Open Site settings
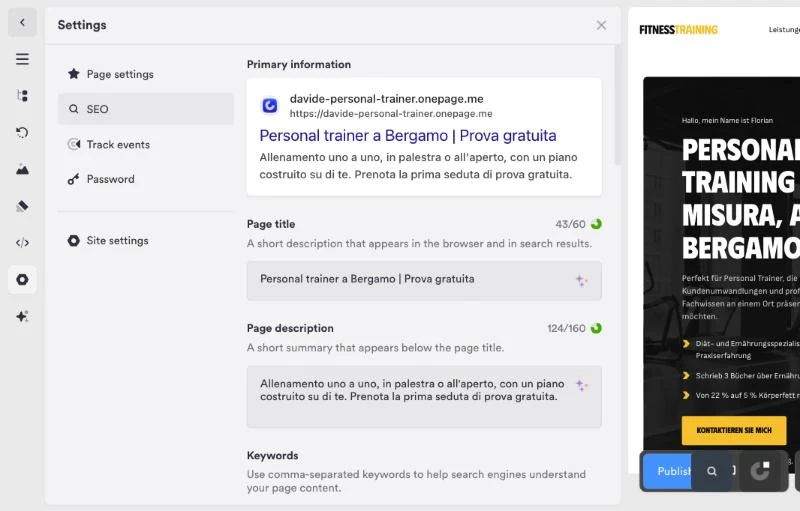The width and height of the screenshot is (800, 511). pyautogui.click(x=146, y=240)
